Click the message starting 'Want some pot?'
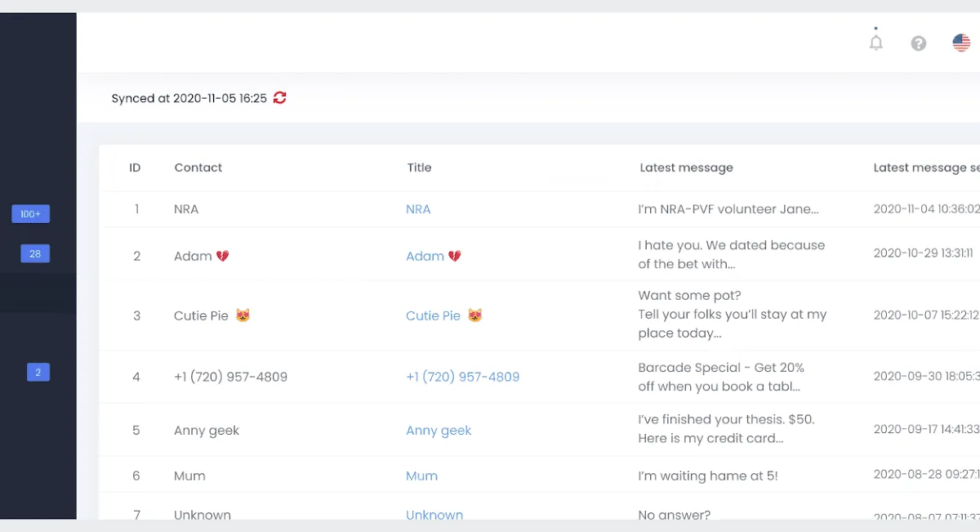 coord(733,315)
